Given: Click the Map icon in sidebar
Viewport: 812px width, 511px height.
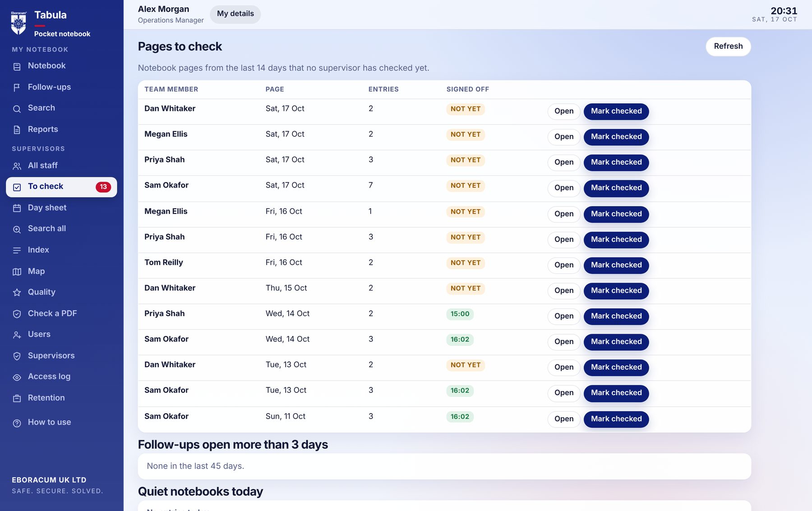Looking at the screenshot, I should point(17,272).
